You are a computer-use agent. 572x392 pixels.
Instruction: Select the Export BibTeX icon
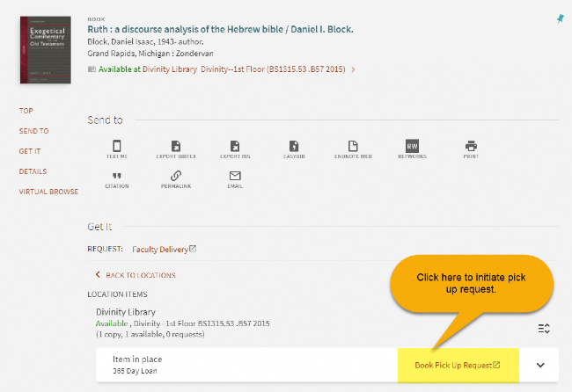click(x=176, y=147)
